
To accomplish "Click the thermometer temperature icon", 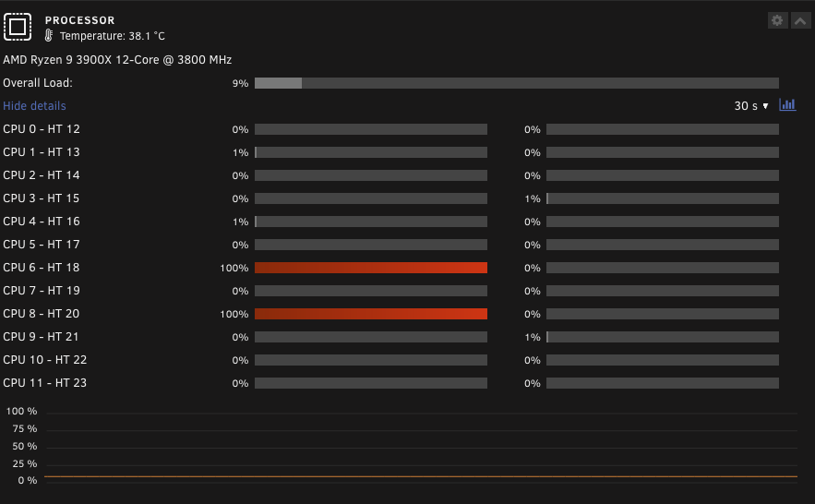I will pos(48,36).
